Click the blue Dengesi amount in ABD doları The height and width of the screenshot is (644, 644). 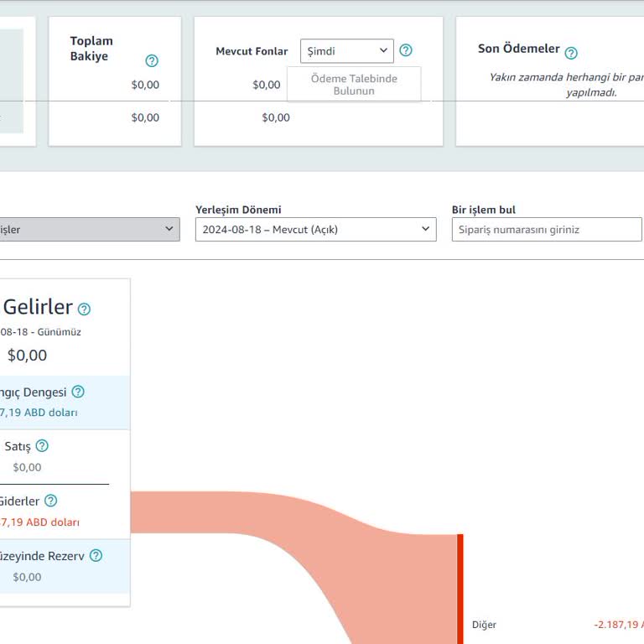click(x=39, y=413)
